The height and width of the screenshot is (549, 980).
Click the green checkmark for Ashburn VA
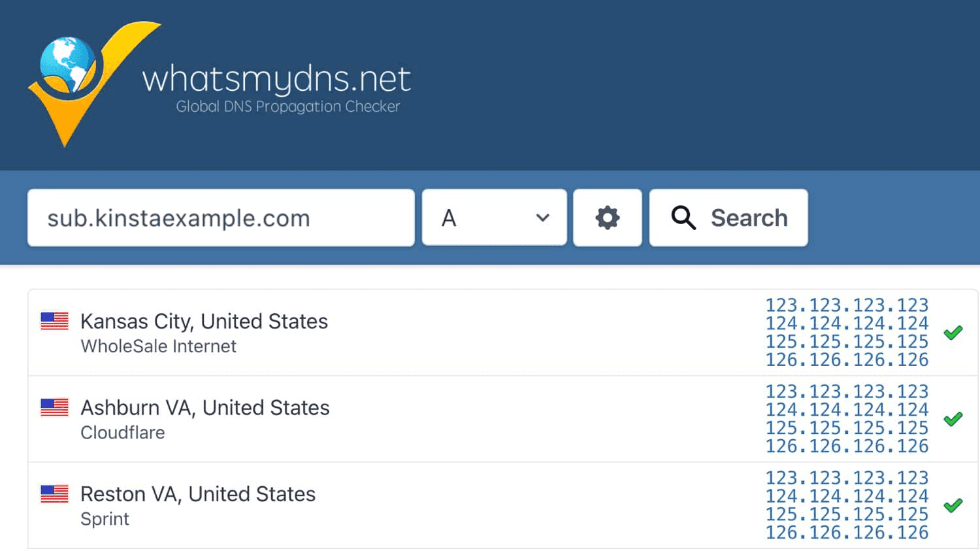coord(953,419)
